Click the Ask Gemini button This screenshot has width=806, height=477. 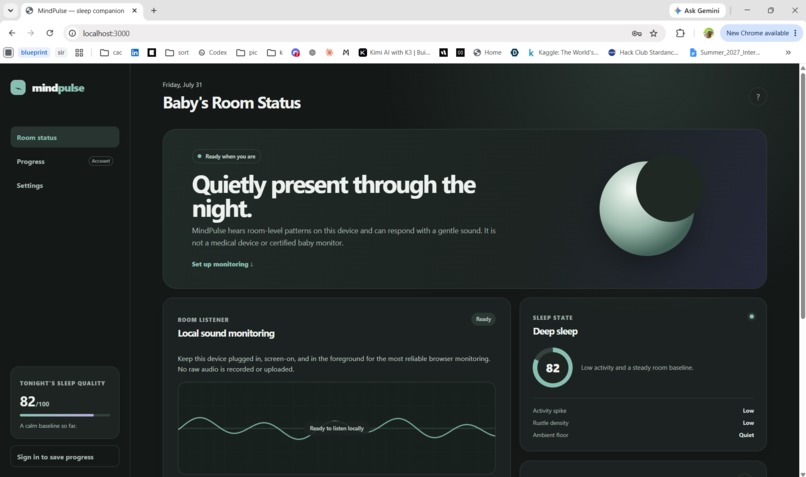[697, 10]
